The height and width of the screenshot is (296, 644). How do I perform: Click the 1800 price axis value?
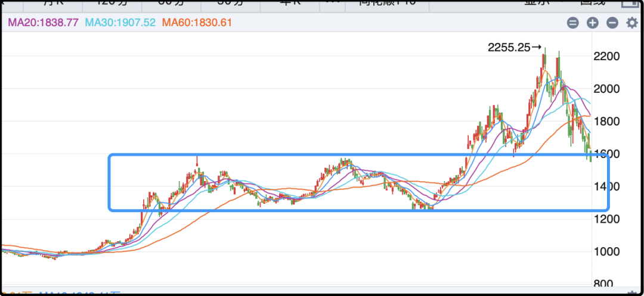606,121
